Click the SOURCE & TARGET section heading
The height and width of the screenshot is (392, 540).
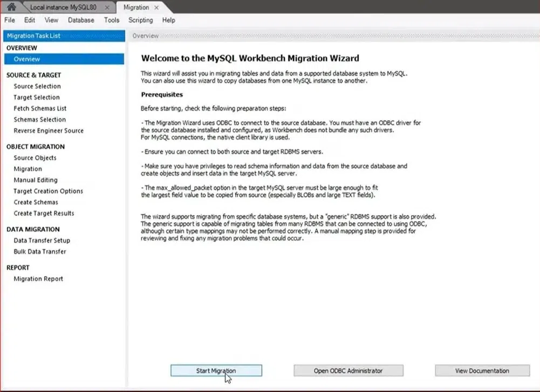tap(33, 75)
